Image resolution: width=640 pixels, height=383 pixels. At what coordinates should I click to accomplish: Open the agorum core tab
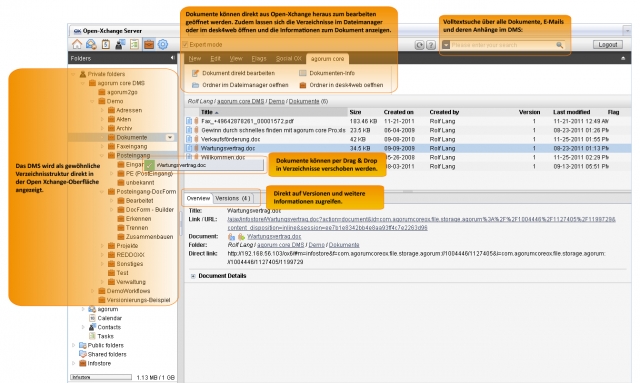coord(327,59)
